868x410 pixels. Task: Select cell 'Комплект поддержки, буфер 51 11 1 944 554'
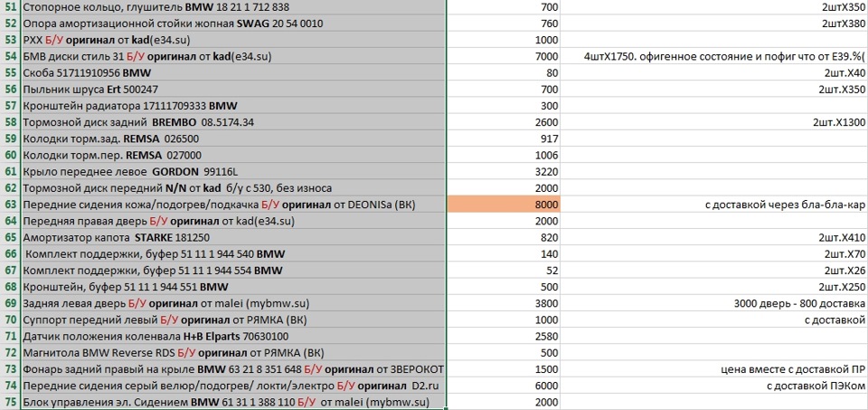pyautogui.click(x=233, y=271)
